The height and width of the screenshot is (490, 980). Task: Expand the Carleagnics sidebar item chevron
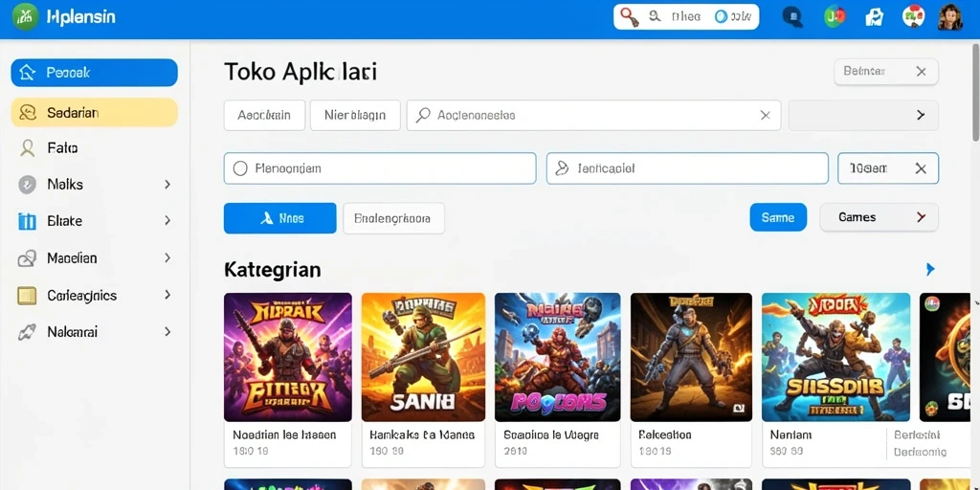tap(167, 295)
